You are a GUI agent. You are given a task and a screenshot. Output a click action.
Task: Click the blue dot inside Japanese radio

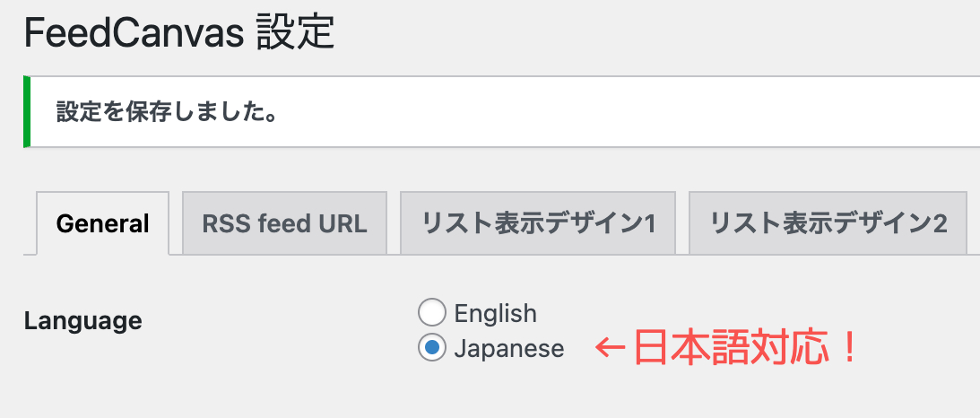tap(432, 348)
